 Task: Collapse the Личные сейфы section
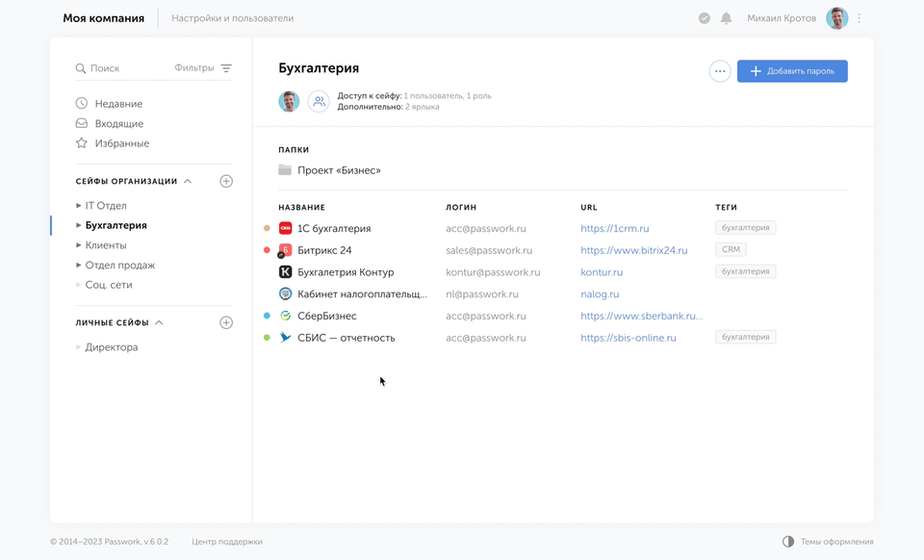(159, 322)
